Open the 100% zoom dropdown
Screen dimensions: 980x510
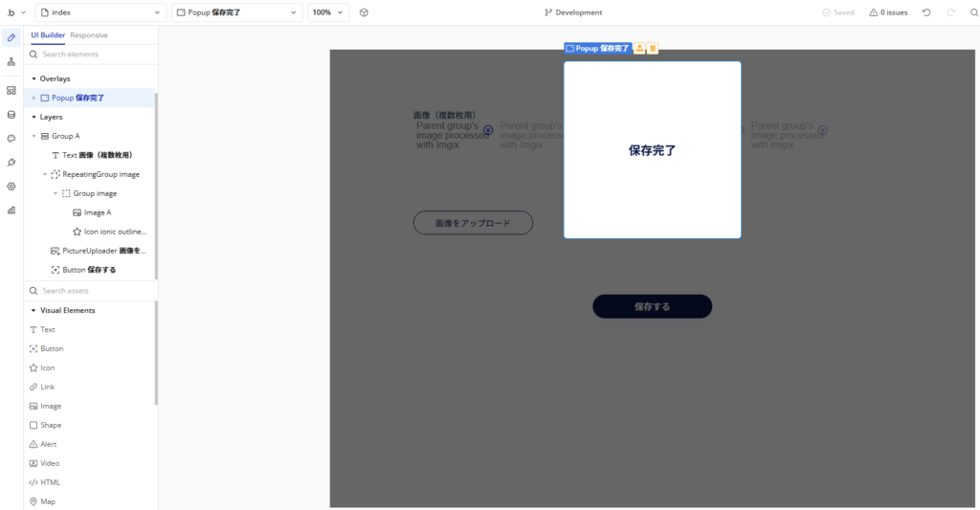click(328, 12)
